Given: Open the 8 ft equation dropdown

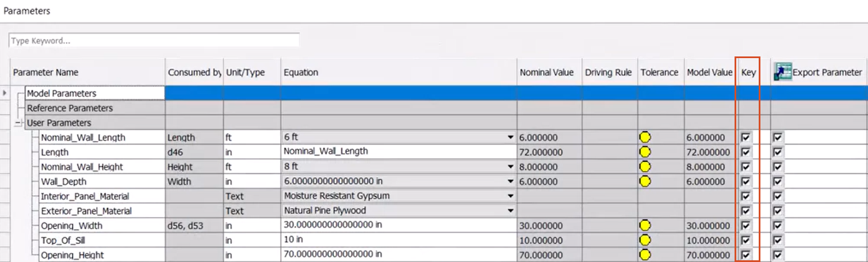Looking at the screenshot, I should pyautogui.click(x=510, y=167).
